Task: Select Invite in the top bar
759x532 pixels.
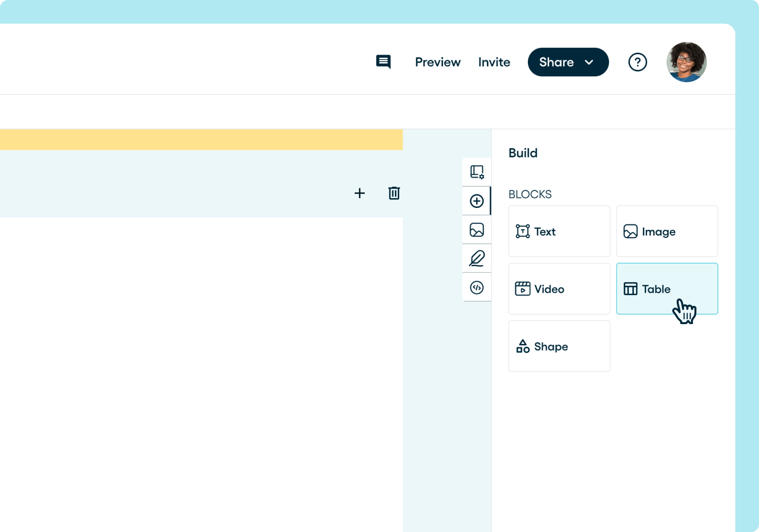Action: (x=494, y=62)
